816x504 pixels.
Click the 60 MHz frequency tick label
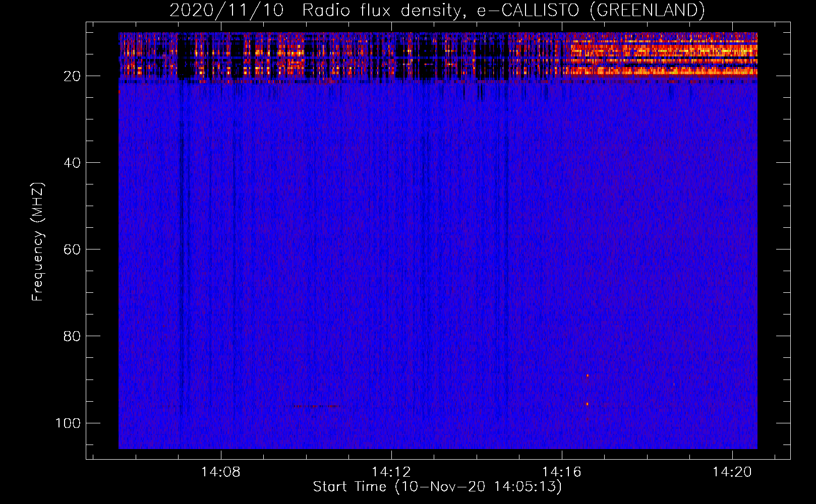tap(72, 249)
